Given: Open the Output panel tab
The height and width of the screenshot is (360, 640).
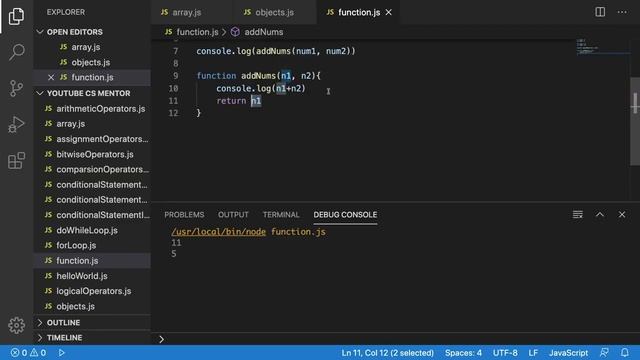Looking at the screenshot, I should 233,215.
